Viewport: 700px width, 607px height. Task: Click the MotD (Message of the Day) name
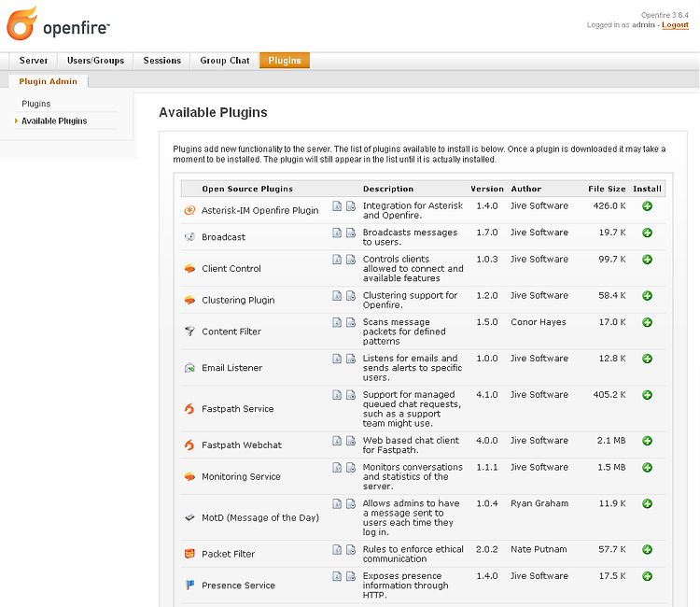click(260, 517)
